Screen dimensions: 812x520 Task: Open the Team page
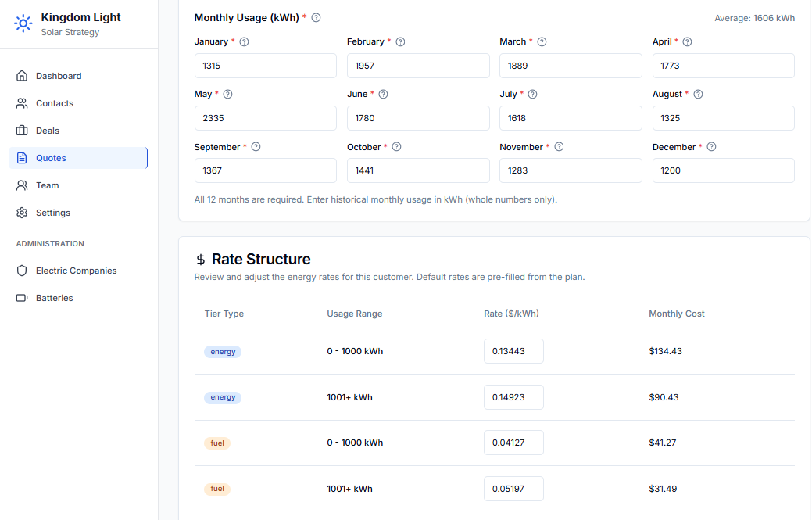[x=78, y=185]
